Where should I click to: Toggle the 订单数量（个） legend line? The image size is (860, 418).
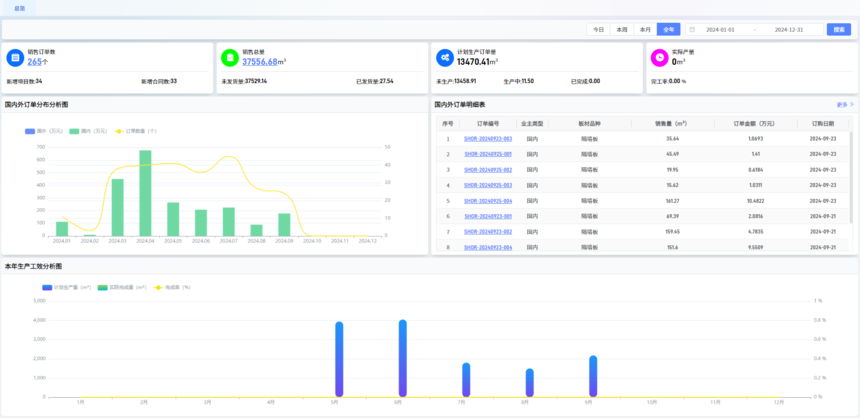tap(135, 131)
